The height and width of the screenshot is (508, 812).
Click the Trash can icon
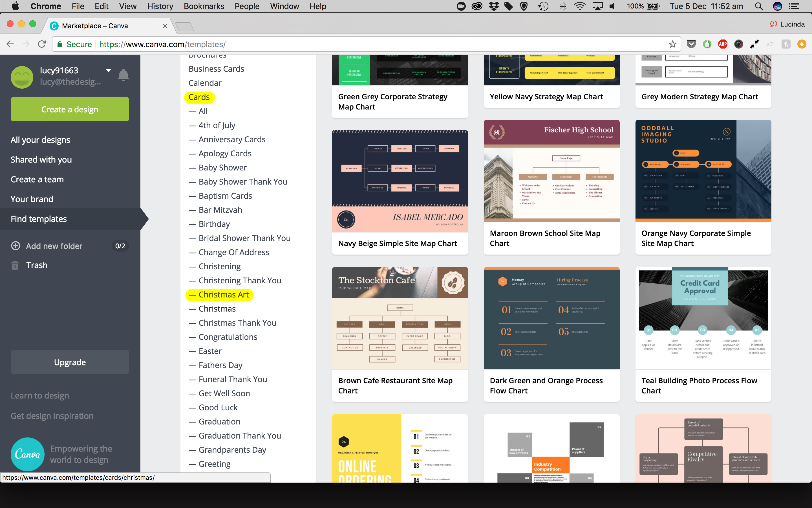(x=15, y=265)
